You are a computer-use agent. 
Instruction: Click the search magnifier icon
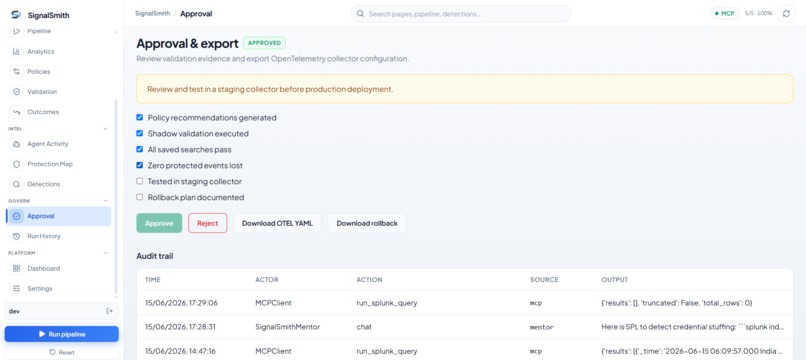click(x=360, y=14)
